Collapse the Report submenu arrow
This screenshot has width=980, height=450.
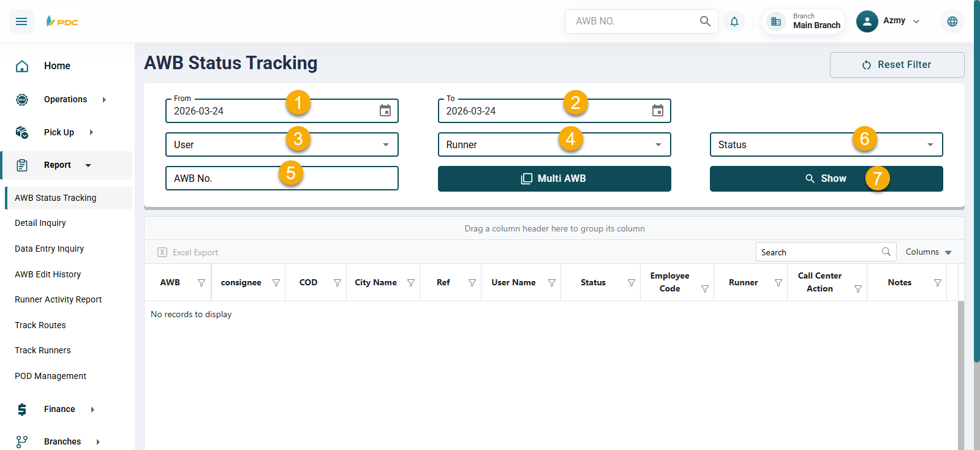[x=88, y=165]
